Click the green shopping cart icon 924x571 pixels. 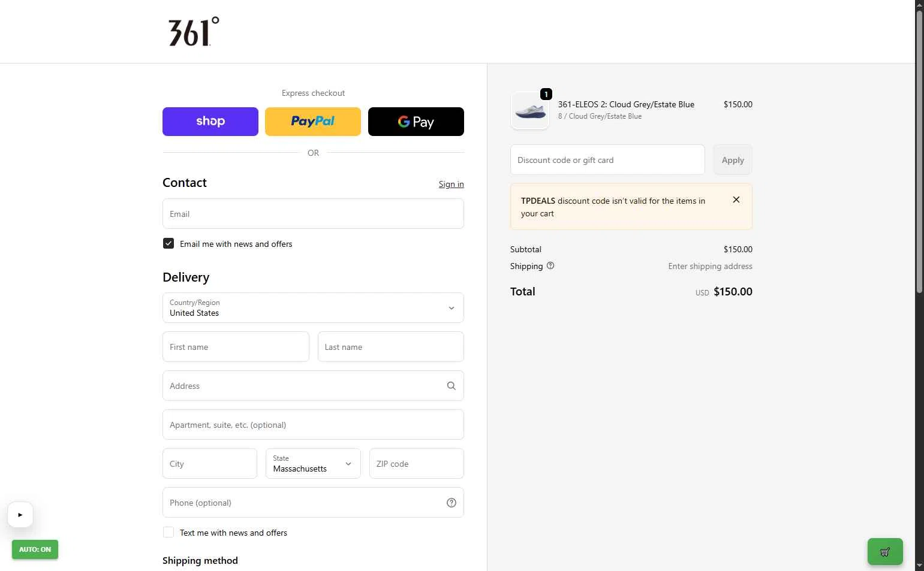click(x=885, y=552)
